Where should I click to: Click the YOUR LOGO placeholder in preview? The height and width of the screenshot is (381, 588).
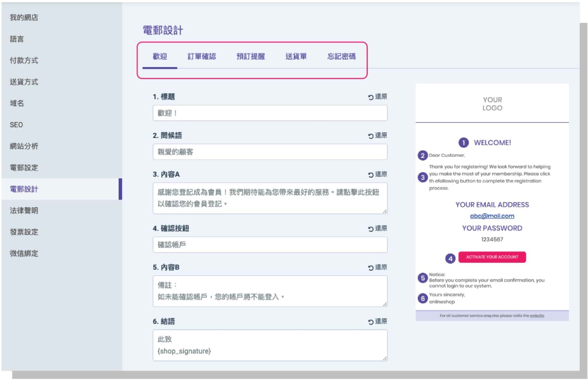(492, 104)
